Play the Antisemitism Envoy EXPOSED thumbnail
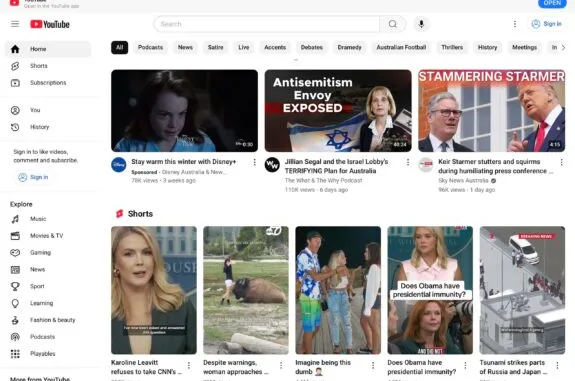This screenshot has height=381, width=575. 338,111
